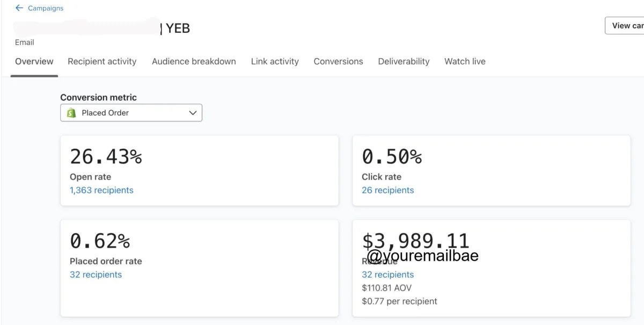Switch to the Overview tab
Screen dimensions: 644x325
coord(34,61)
